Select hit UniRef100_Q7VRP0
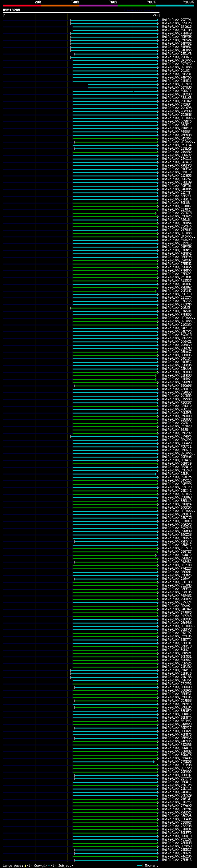This screenshot has height=868, width=197. point(176,436)
